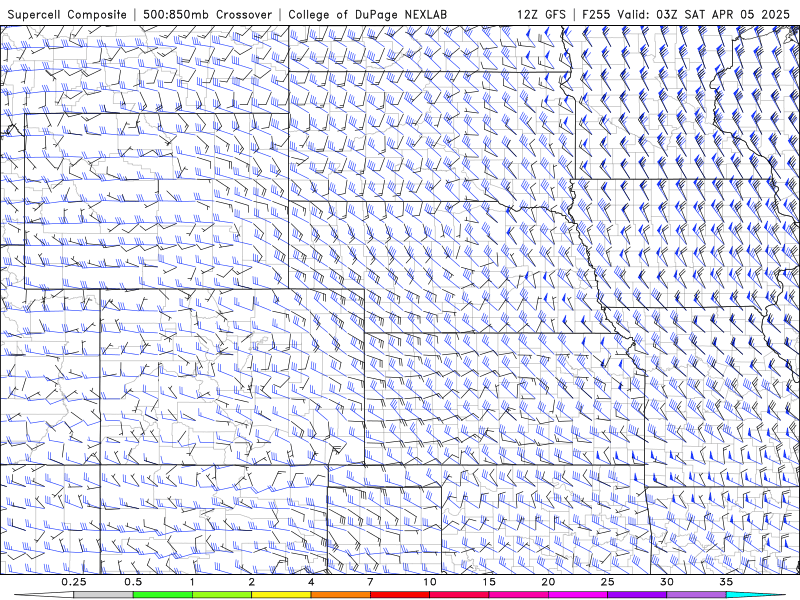Select the magenta 20–25 colorbar segment

click(x=578, y=595)
